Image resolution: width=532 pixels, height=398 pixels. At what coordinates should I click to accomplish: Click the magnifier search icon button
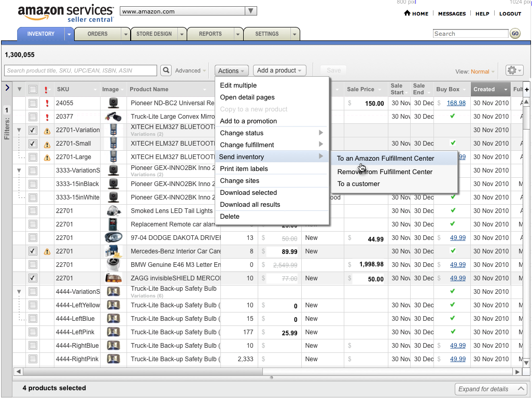click(166, 70)
